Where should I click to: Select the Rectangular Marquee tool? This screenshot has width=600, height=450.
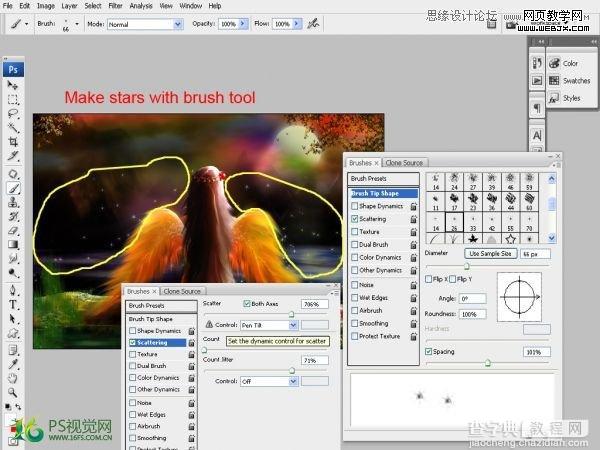(x=13, y=99)
